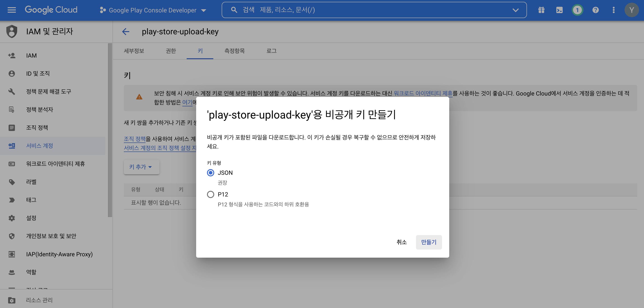
Task: Go back with the left arrow
Action: click(125, 31)
